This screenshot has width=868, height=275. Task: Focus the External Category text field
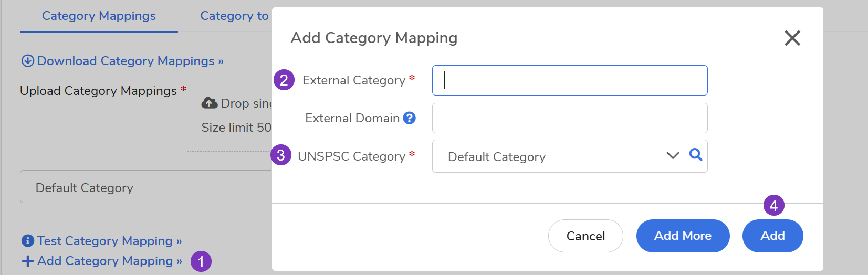click(570, 80)
